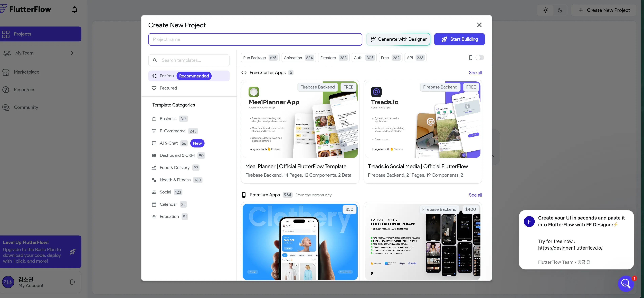Open the designer.flutterflow.io link
The height and width of the screenshot is (298, 644).
point(570,248)
